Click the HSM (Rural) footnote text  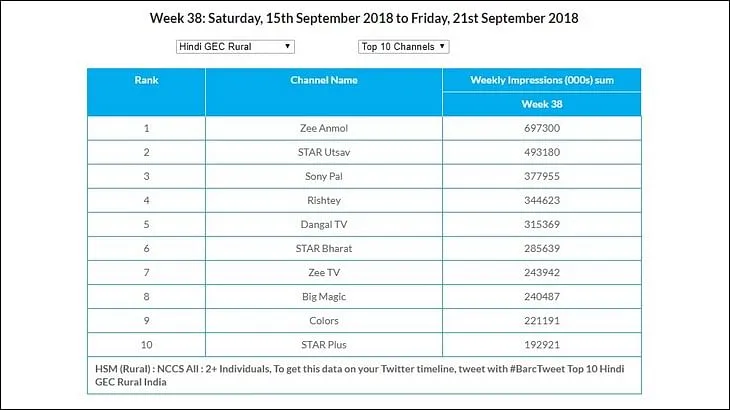[x=359, y=375]
